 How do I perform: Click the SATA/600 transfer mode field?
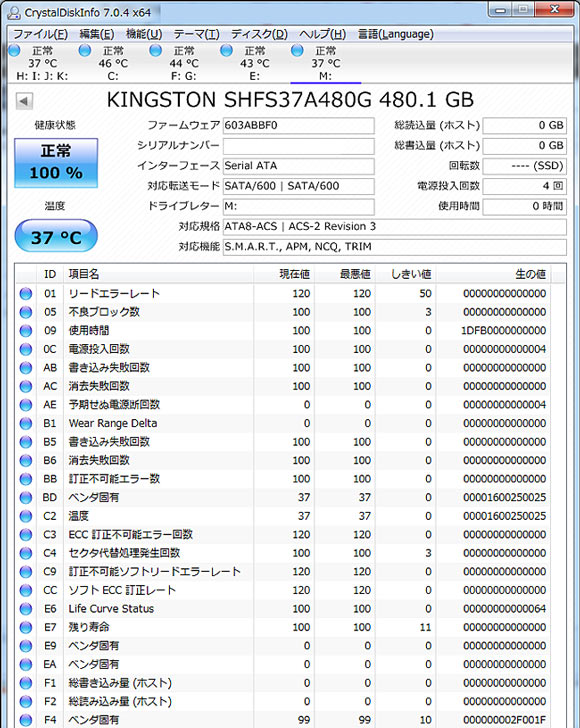tap(299, 186)
